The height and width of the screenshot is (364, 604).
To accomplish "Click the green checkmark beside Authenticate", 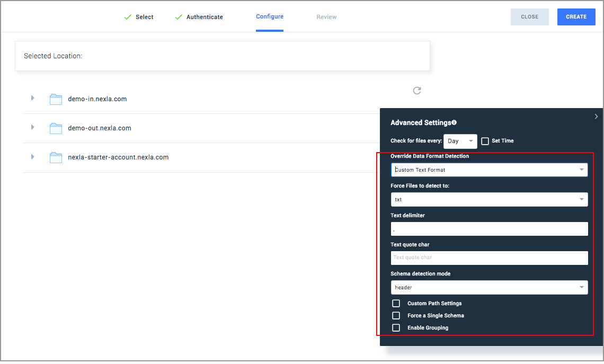I will 179,17.
